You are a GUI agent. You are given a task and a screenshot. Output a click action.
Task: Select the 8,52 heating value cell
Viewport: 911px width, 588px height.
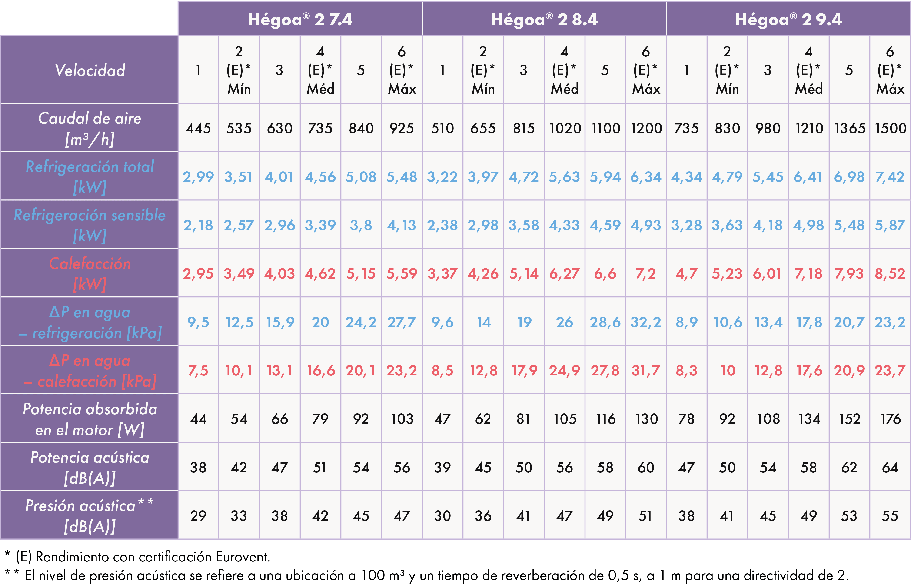tap(890, 274)
